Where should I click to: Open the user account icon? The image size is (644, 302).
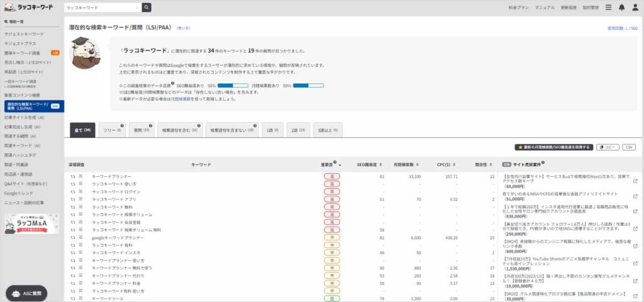tap(635, 8)
